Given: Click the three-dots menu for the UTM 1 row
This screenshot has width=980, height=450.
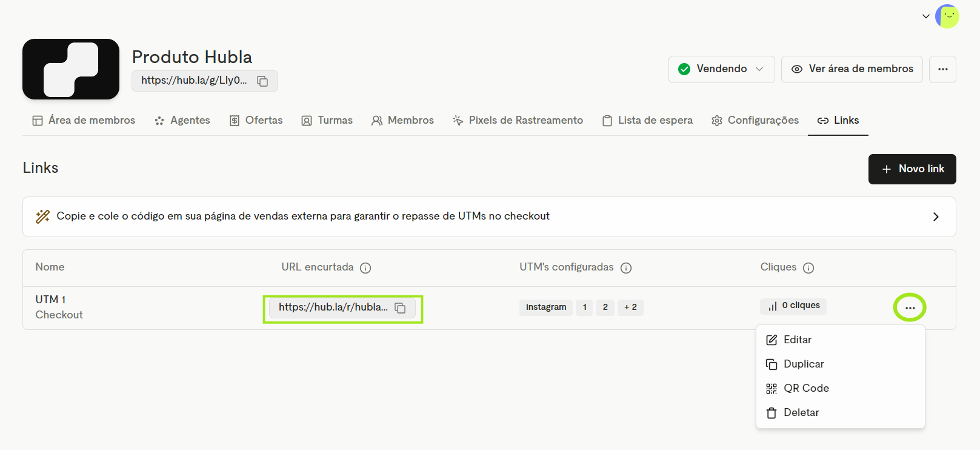Looking at the screenshot, I should tap(910, 307).
